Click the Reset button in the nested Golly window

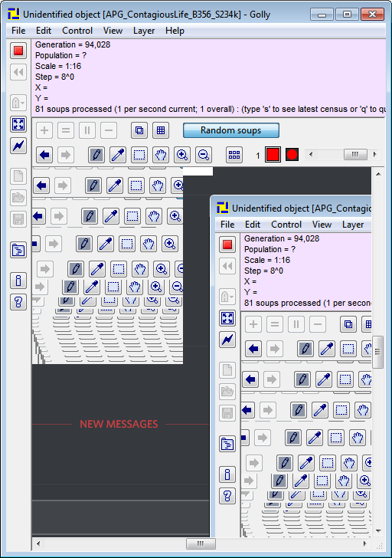(227, 266)
